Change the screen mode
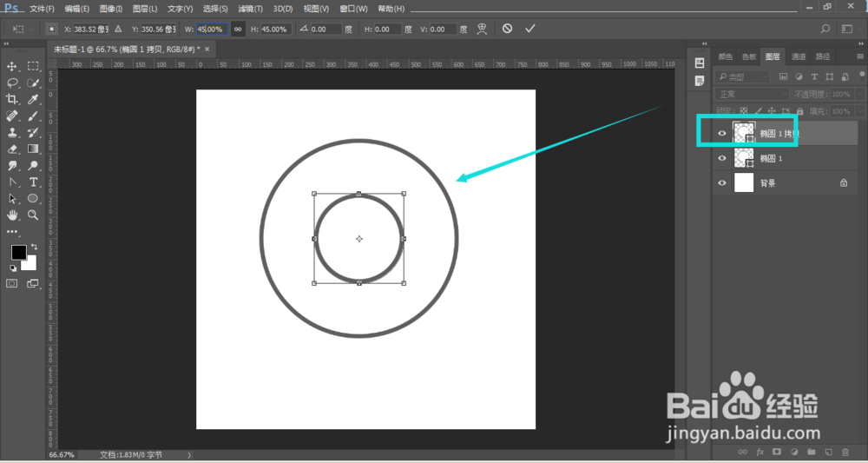 click(x=33, y=283)
